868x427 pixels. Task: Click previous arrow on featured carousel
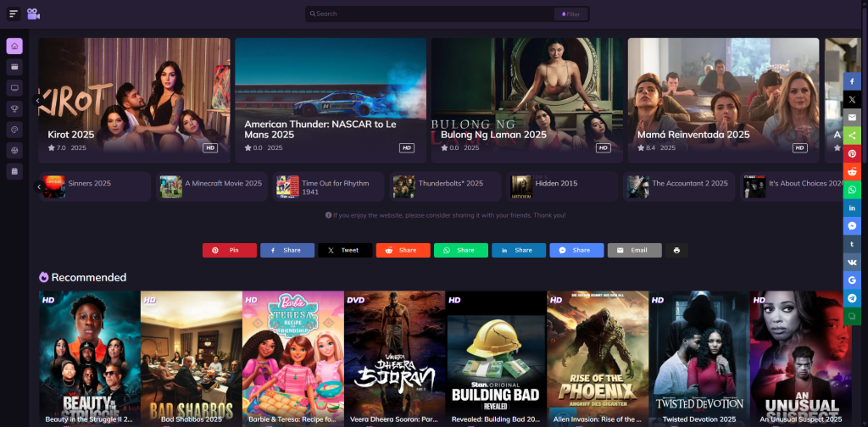click(x=38, y=100)
